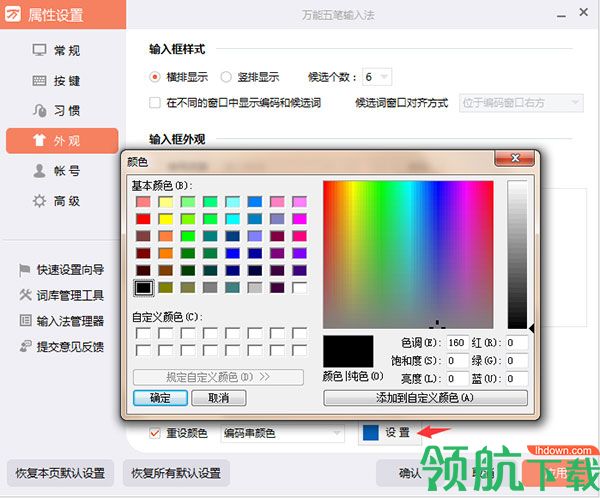Select the 外观 settings tab
This screenshot has width=600, height=498.
tap(62, 141)
